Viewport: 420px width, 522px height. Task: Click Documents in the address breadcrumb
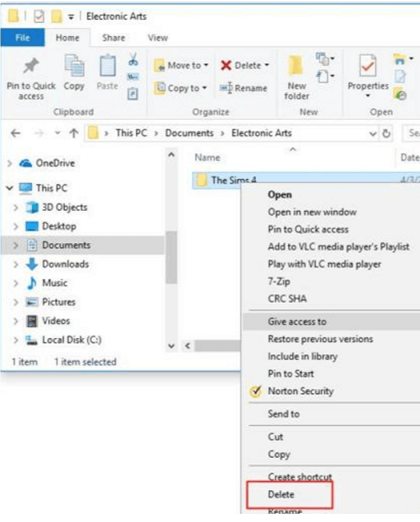(189, 133)
